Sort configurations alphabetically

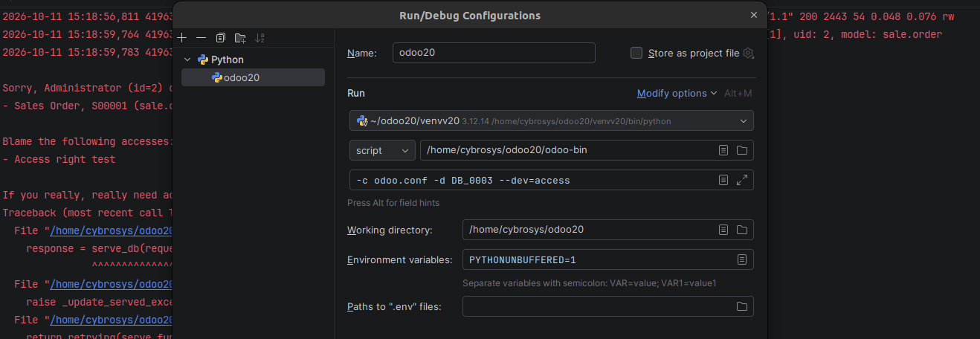[259, 37]
